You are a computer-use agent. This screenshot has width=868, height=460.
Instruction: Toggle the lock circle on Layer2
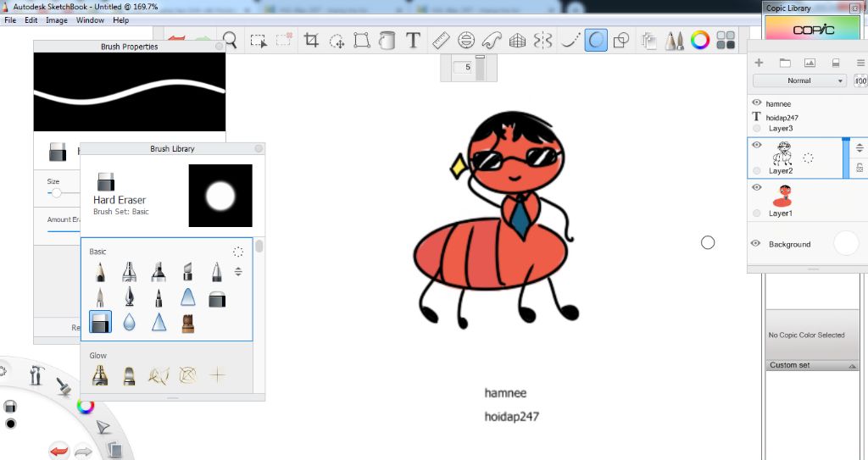[757, 170]
